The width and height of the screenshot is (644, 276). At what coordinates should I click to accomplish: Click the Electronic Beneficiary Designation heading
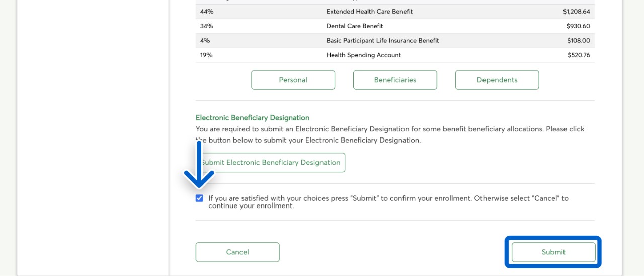[252, 118]
